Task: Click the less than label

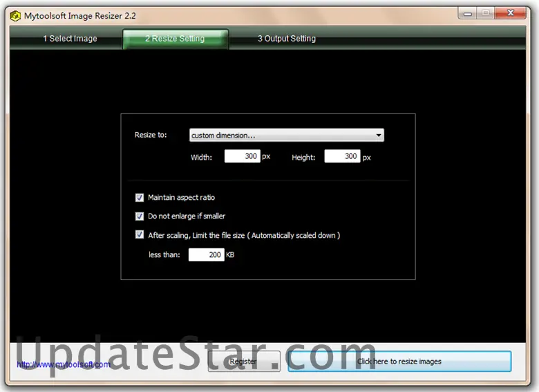Action: click(164, 255)
